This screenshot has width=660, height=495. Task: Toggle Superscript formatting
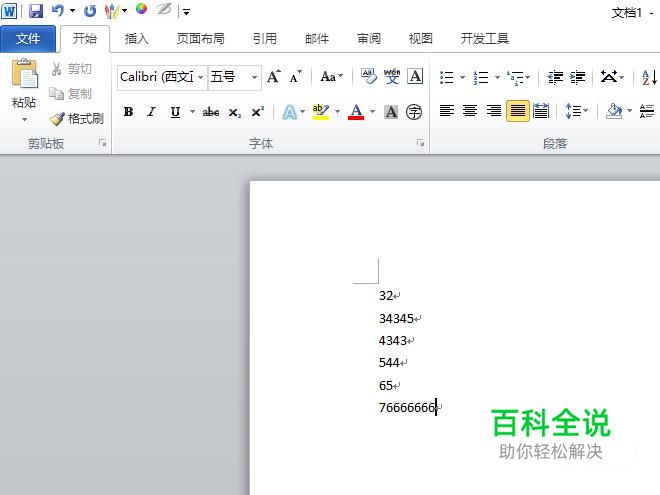[257, 112]
